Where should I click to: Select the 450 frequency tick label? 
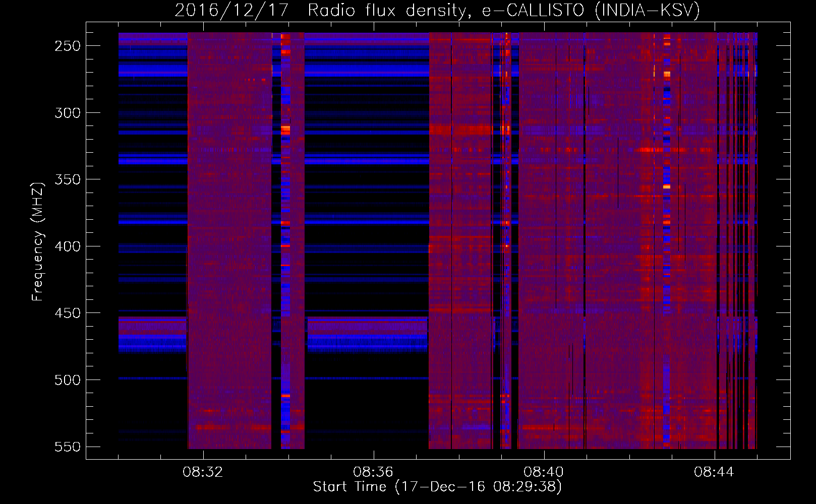[68, 313]
